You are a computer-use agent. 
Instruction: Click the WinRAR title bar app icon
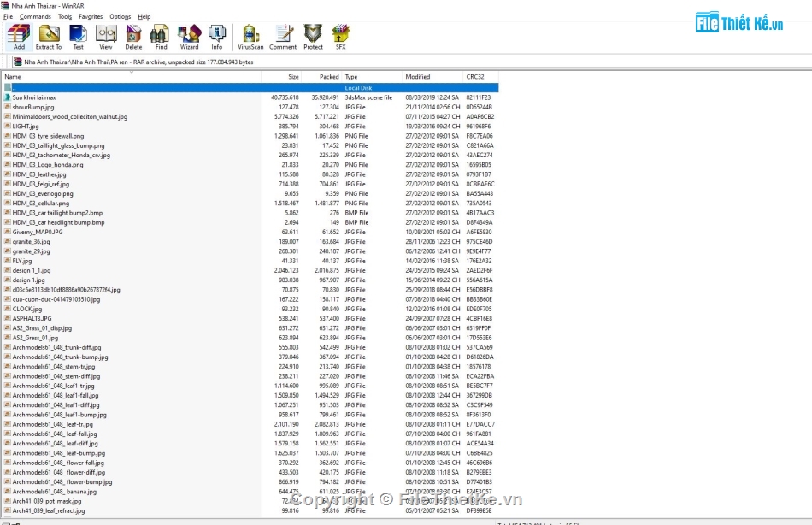click(x=5, y=6)
